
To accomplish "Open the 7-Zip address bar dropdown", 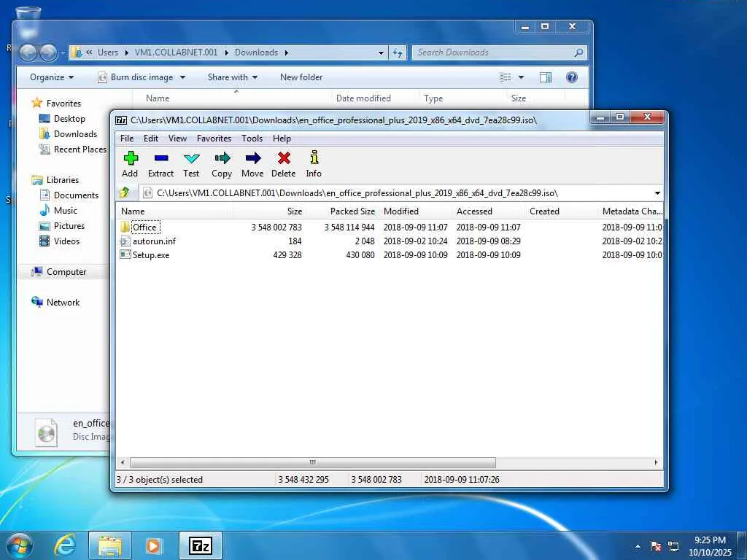I will pyautogui.click(x=657, y=192).
